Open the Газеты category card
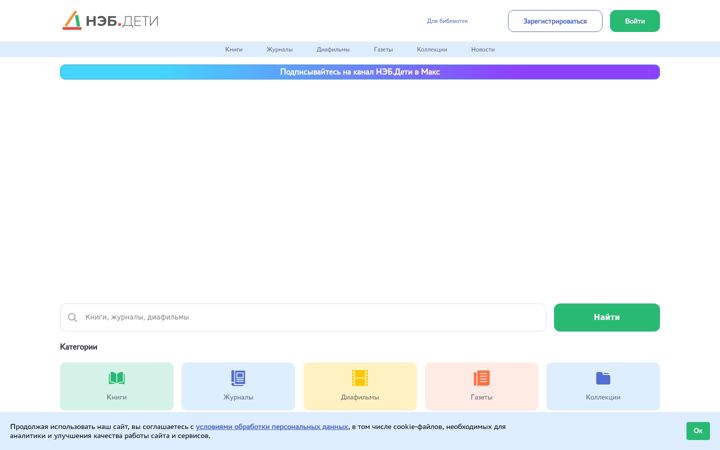Image resolution: width=720 pixels, height=450 pixels. 482,386
